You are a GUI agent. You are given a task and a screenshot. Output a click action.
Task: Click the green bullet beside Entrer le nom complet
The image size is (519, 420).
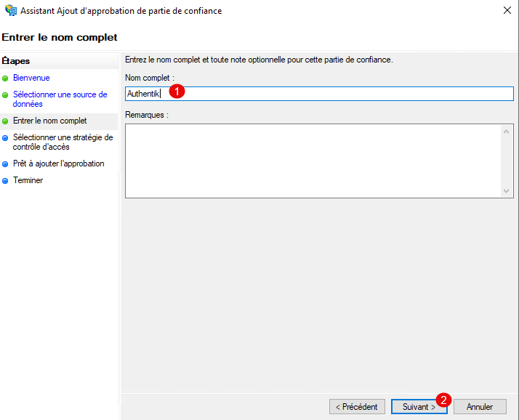point(5,121)
